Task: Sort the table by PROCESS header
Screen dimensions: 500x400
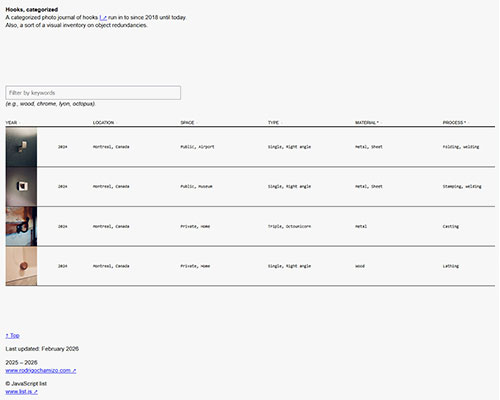Action: pos(454,123)
